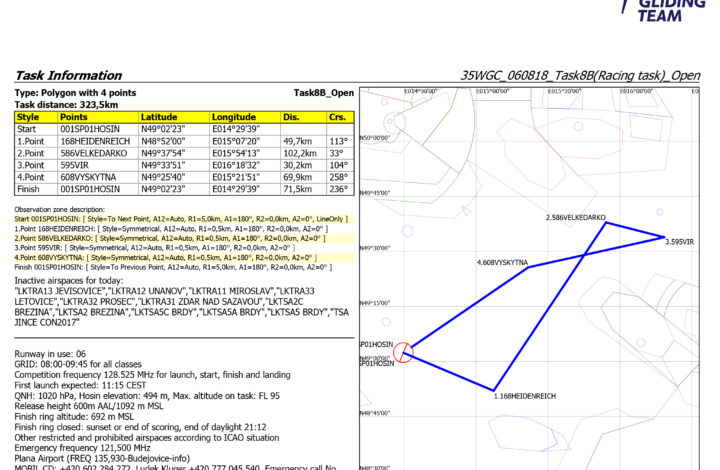Select the 2.586VELKEDARKO waypoint on the map
The image size is (720, 470).
(576, 217)
